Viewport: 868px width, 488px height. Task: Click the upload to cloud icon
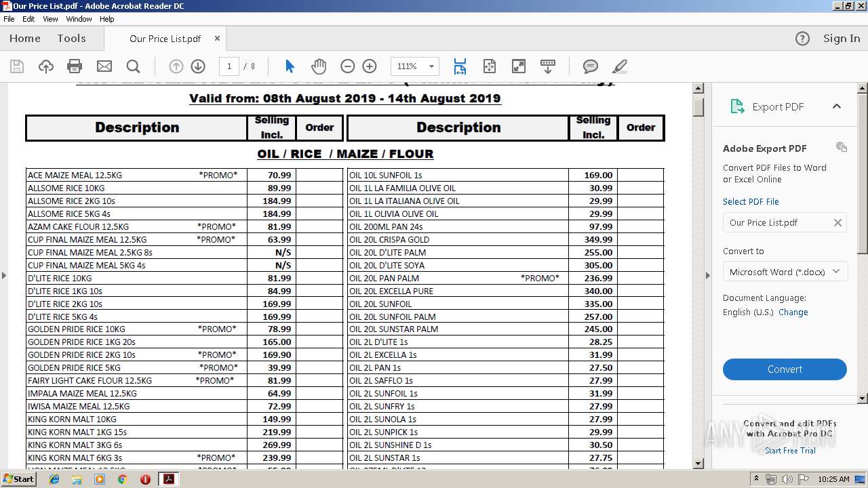pos(45,66)
